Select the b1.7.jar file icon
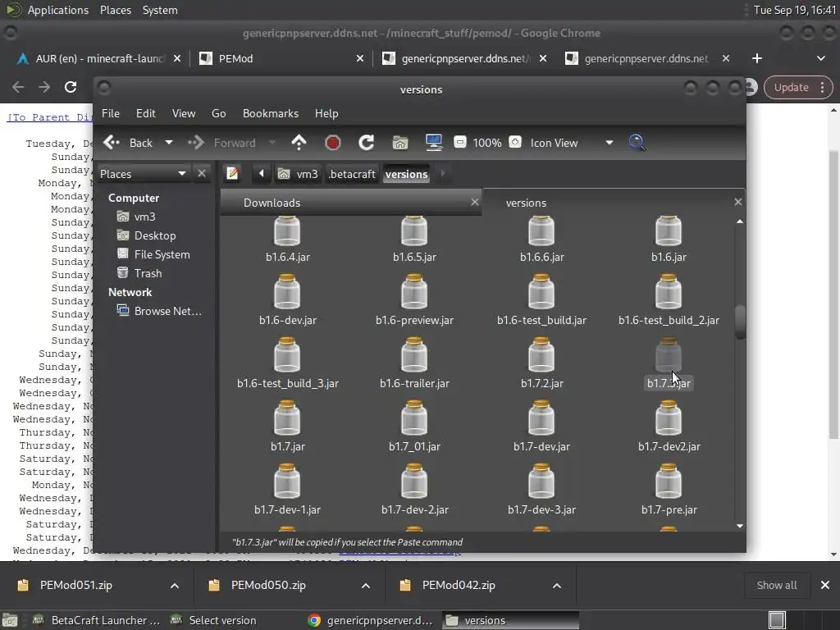Screen dimensions: 840x630 coord(287,419)
